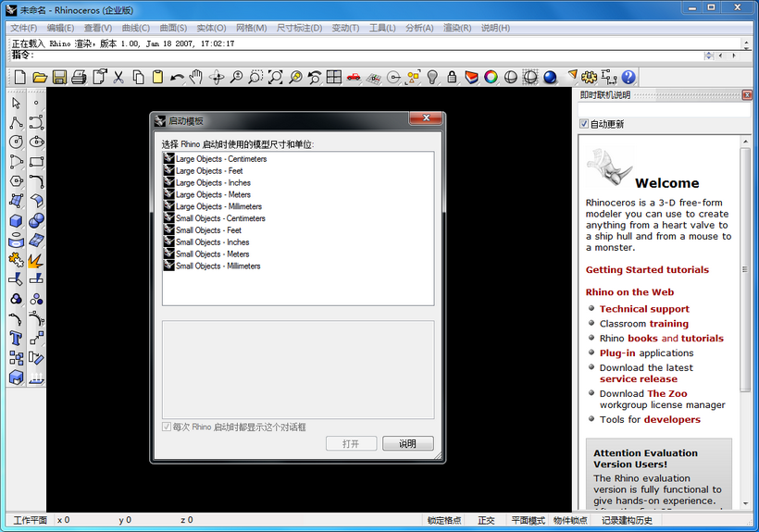This screenshot has width=759, height=532.
Task: Toggle 平面模式 in status bar
Action: click(529, 520)
